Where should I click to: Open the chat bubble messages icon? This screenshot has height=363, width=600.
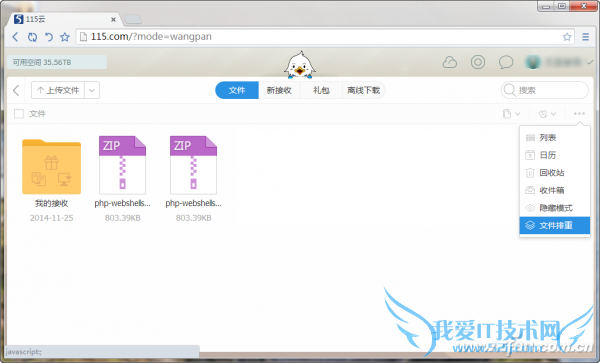(x=506, y=62)
